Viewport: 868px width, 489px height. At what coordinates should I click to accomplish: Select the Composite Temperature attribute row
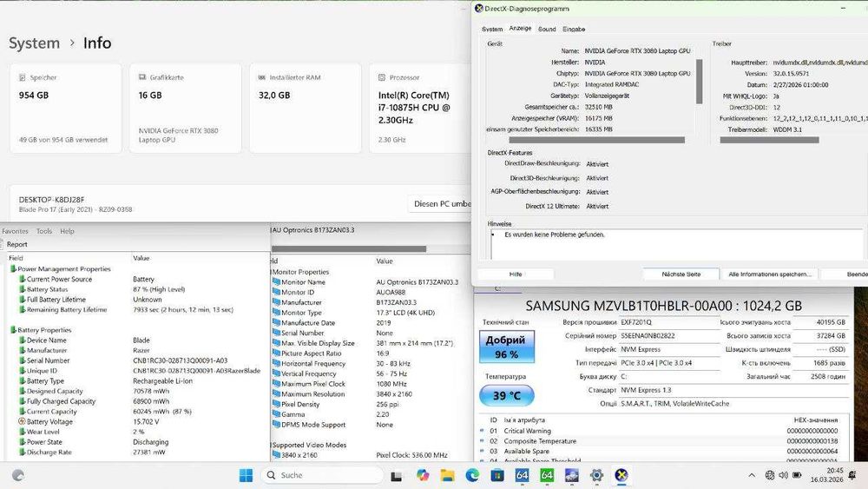[664, 441]
